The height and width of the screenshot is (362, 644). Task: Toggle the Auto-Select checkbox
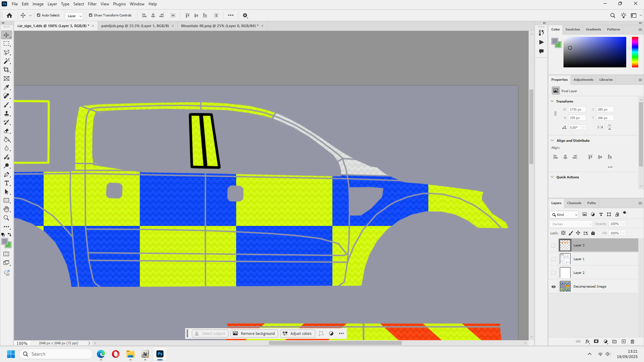39,15
